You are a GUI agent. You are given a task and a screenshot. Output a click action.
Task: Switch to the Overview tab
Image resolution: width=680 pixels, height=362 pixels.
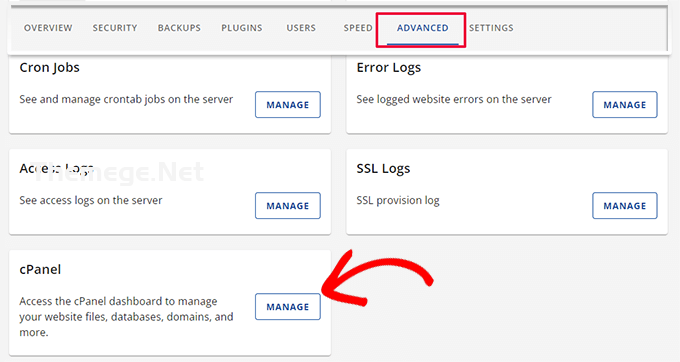(48, 28)
